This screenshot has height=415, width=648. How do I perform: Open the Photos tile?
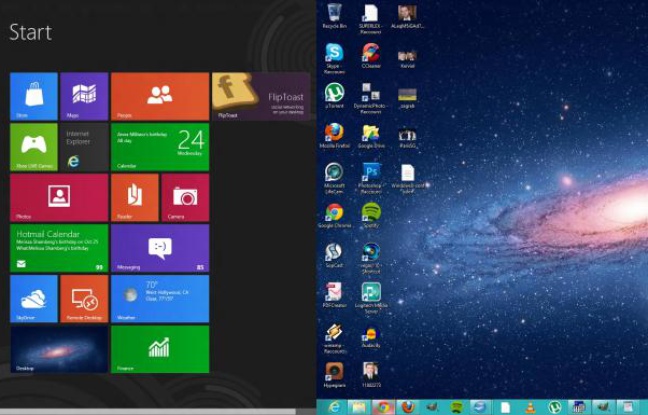(59, 198)
